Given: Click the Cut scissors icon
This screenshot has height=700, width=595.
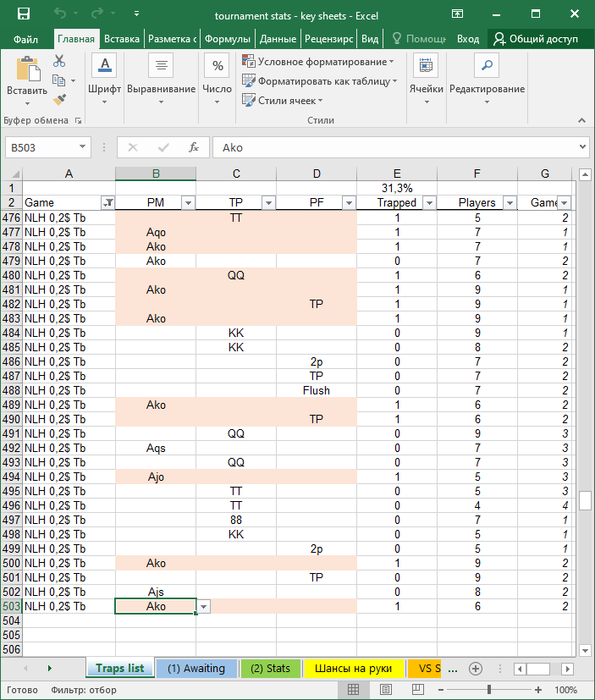Looking at the screenshot, I should pyautogui.click(x=59, y=61).
